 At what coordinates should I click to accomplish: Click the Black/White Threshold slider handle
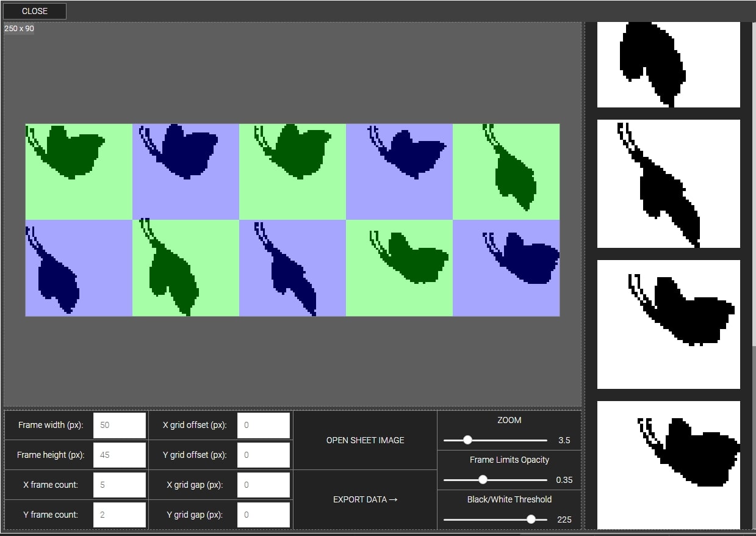tap(531, 520)
